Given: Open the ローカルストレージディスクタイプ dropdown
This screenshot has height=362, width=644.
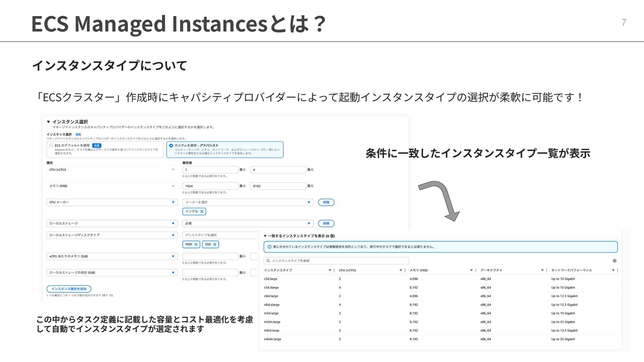Looking at the screenshot, I should [112, 235].
